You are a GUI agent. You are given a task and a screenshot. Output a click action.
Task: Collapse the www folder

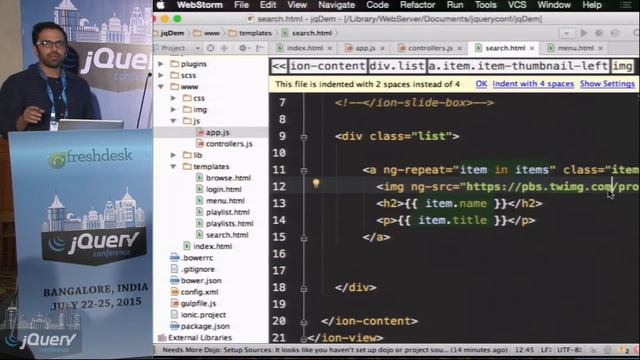pyautogui.click(x=161, y=87)
